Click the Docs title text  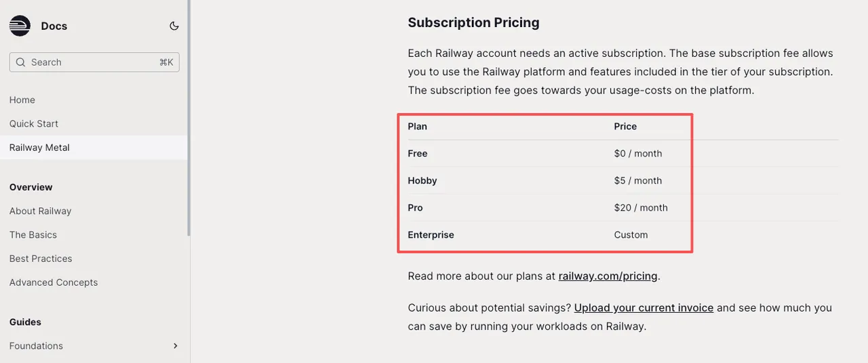(54, 26)
